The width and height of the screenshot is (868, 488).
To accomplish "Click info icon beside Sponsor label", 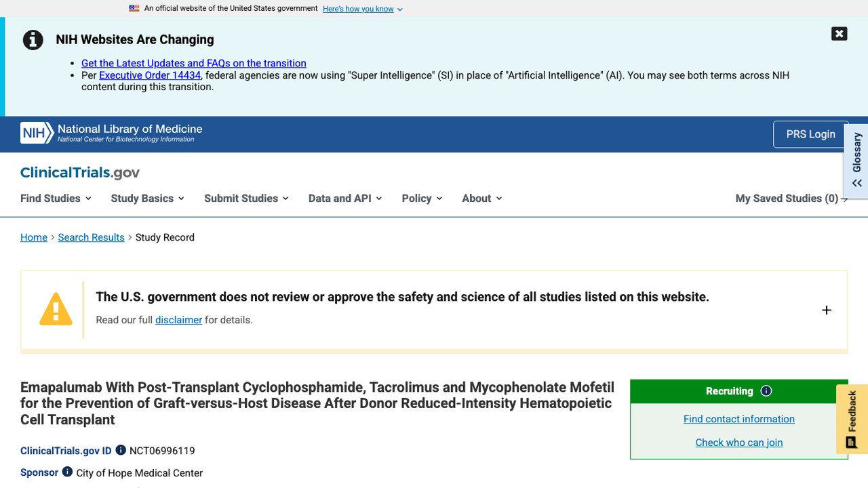I will [67, 472].
